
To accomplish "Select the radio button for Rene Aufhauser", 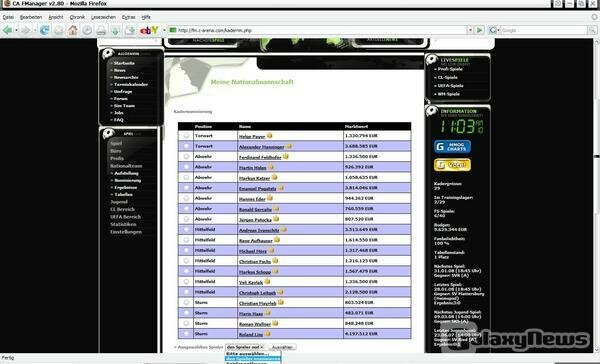I will 186,240.
